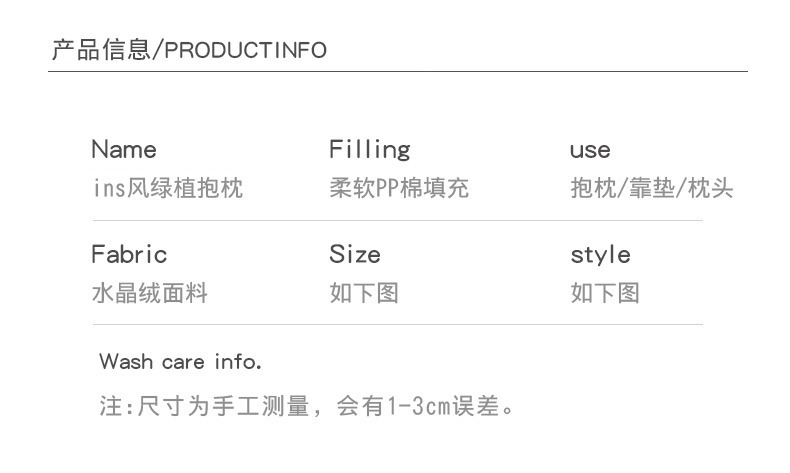Select the Fabric label
The height and width of the screenshot is (473, 790).
(x=129, y=254)
